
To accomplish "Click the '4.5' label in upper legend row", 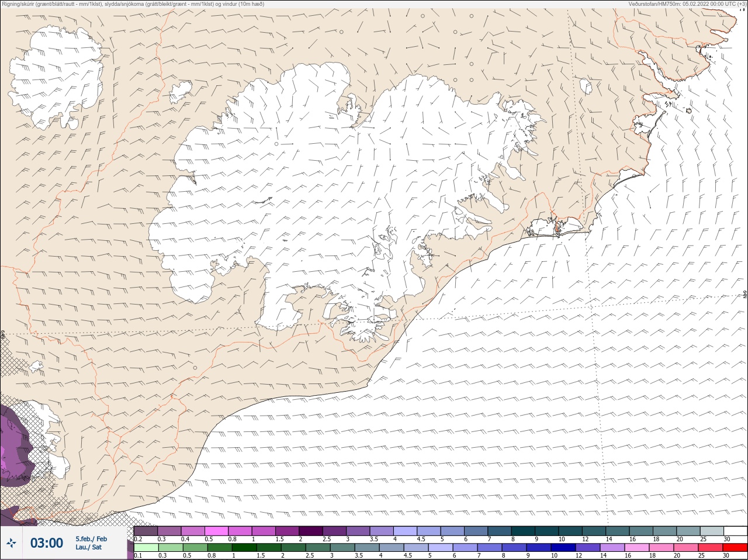I will point(421,539).
